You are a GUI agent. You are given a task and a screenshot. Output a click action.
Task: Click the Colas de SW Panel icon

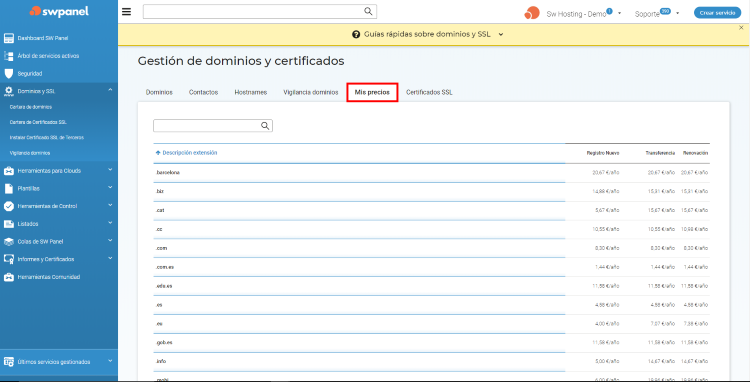click(x=9, y=241)
